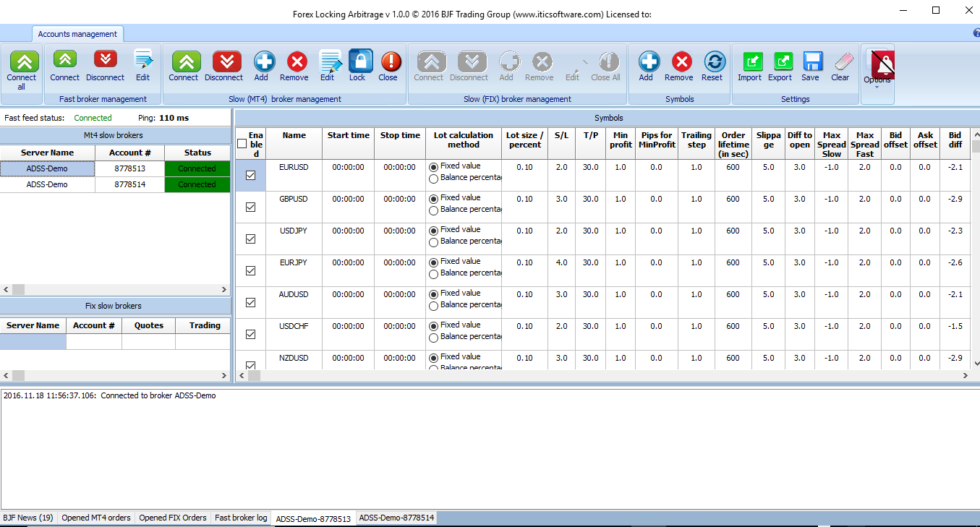
Task: Expand the Options dropdown arrow
Action: pyautogui.click(x=876, y=87)
